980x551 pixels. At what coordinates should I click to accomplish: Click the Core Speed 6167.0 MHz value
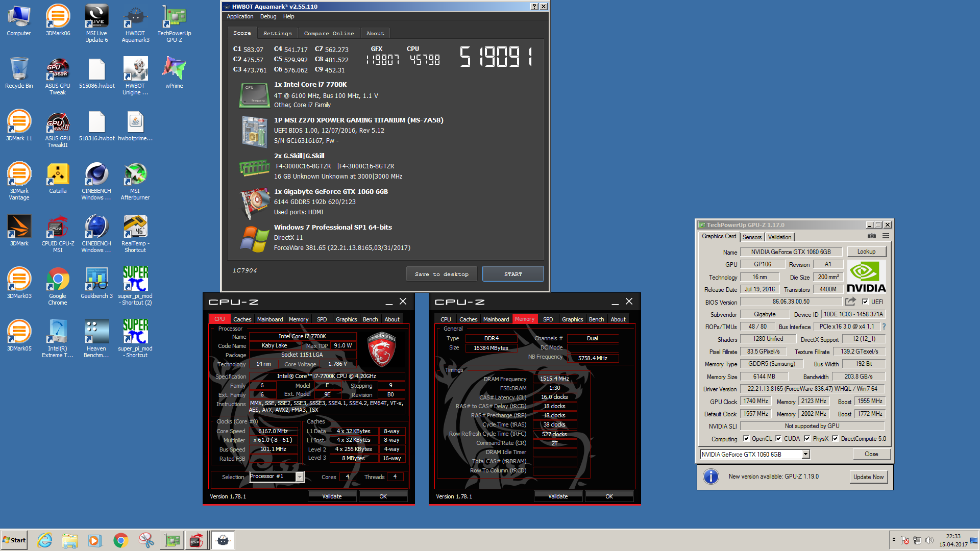[x=273, y=431]
